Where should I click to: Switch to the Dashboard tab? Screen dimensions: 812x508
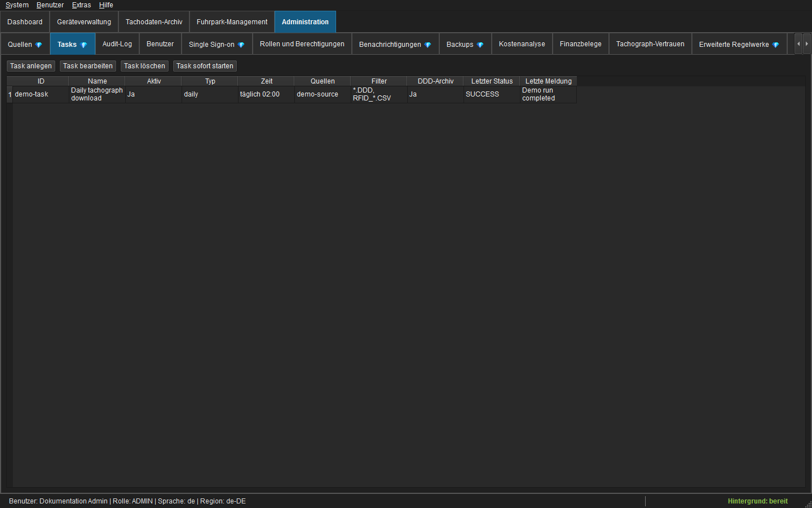[x=25, y=22]
